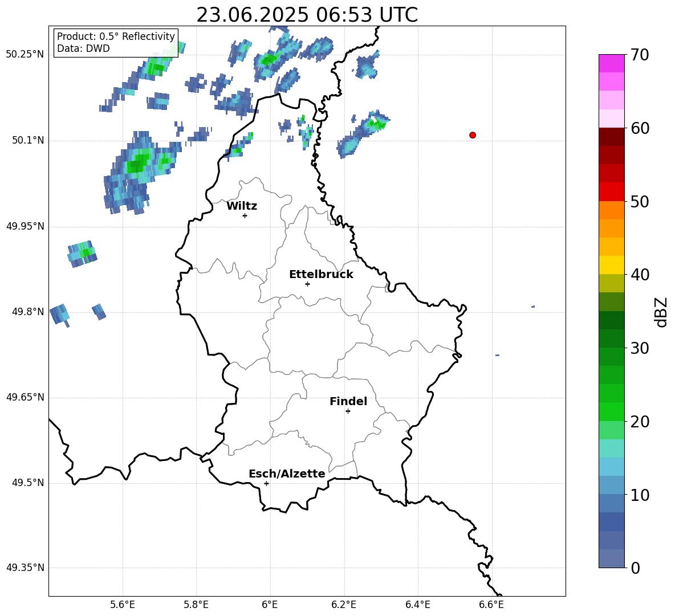Image resolution: width=675 pixels, height=616 pixels.
Task: Click the Esch/Alzette cross marker
Action: pos(266,483)
